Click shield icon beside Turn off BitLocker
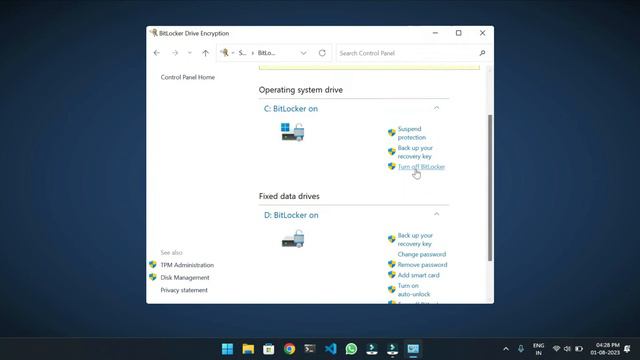Screen dimensions: 640x360 392,167
